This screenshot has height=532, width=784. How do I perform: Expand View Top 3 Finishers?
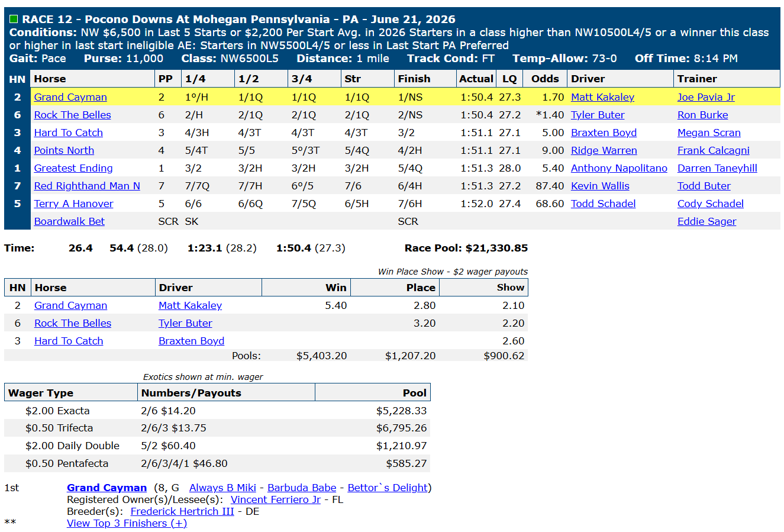(x=127, y=523)
